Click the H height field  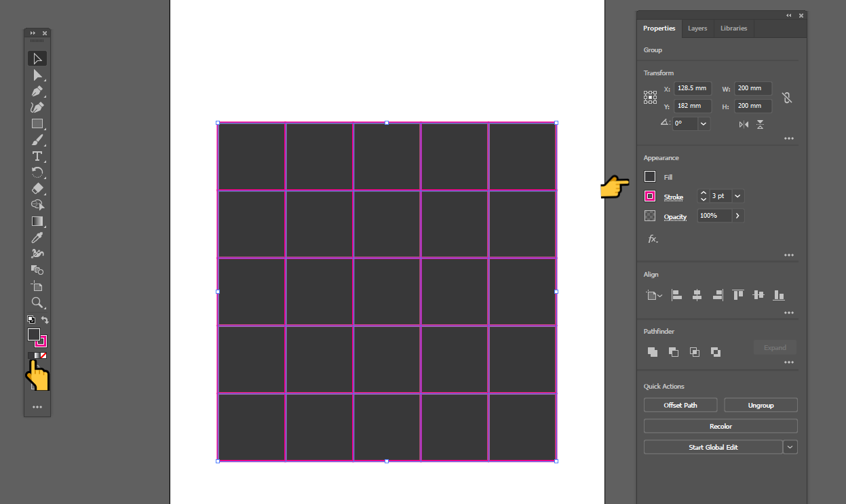click(753, 106)
